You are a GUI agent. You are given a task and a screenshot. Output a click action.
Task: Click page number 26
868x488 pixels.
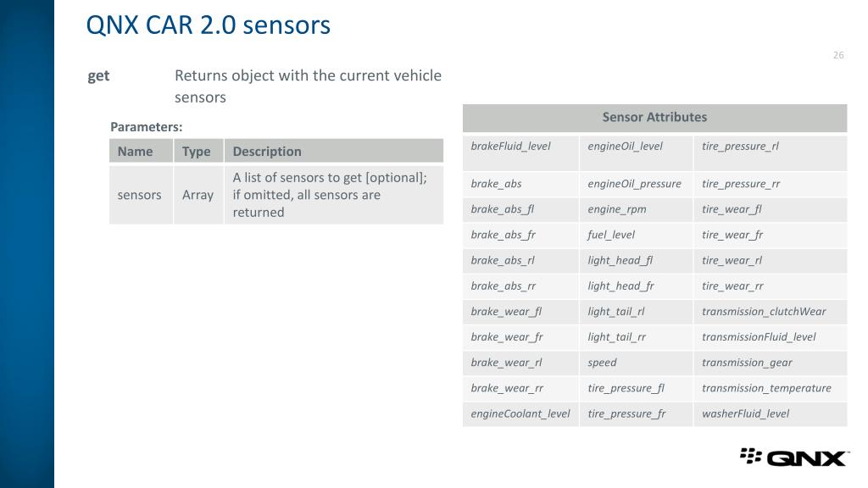tap(838, 55)
